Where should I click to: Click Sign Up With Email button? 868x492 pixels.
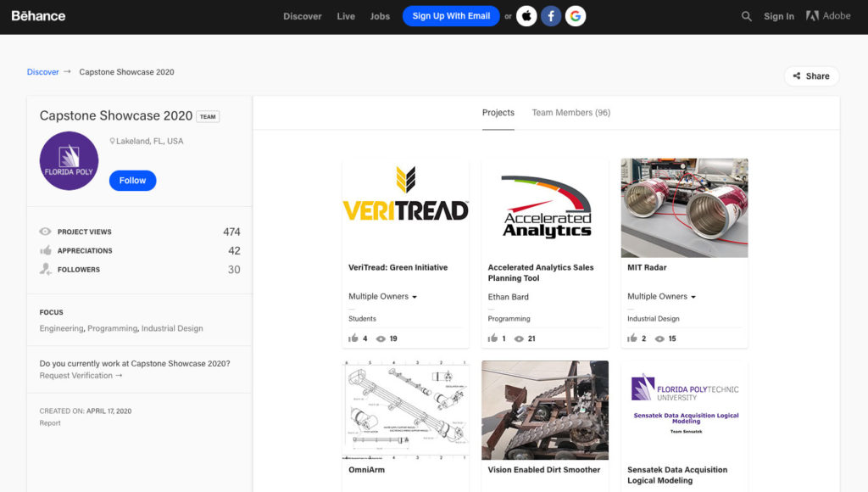[451, 16]
